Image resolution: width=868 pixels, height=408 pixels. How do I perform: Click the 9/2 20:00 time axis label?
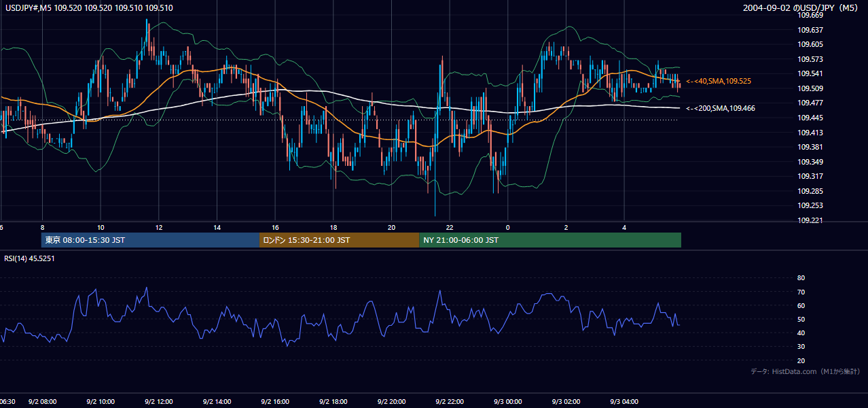tap(392, 402)
